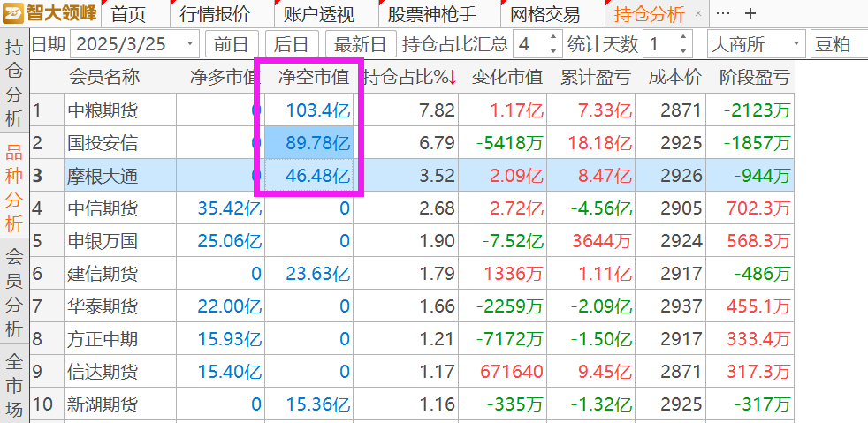Click the 后日 button
The width and height of the screenshot is (868, 423).
click(x=292, y=43)
